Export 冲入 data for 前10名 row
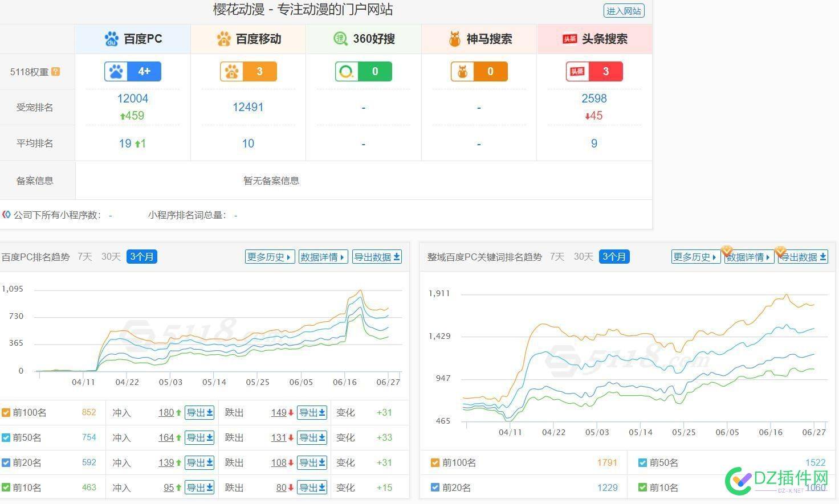Screen dimensions: 839x504 199,488
